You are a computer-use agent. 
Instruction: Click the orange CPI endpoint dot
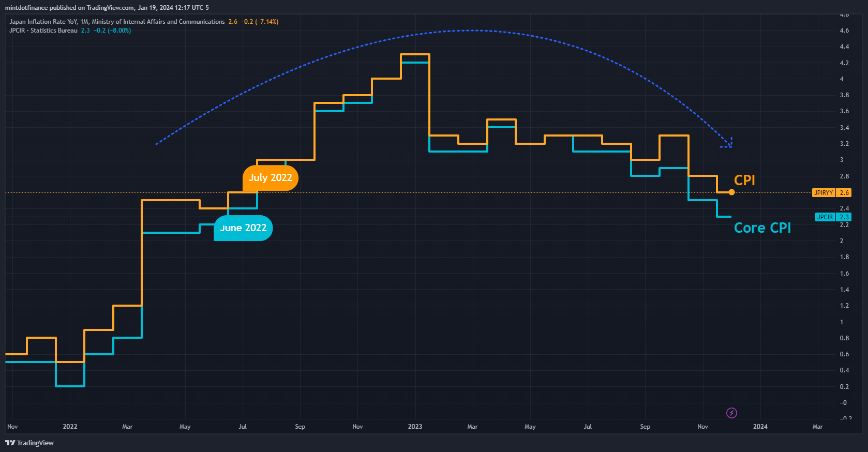731,192
